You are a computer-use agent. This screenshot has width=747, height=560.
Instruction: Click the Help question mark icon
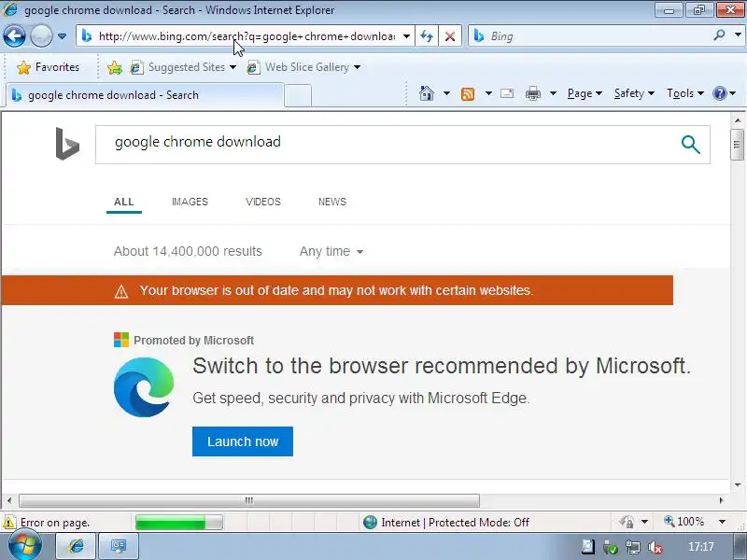pyautogui.click(x=720, y=93)
